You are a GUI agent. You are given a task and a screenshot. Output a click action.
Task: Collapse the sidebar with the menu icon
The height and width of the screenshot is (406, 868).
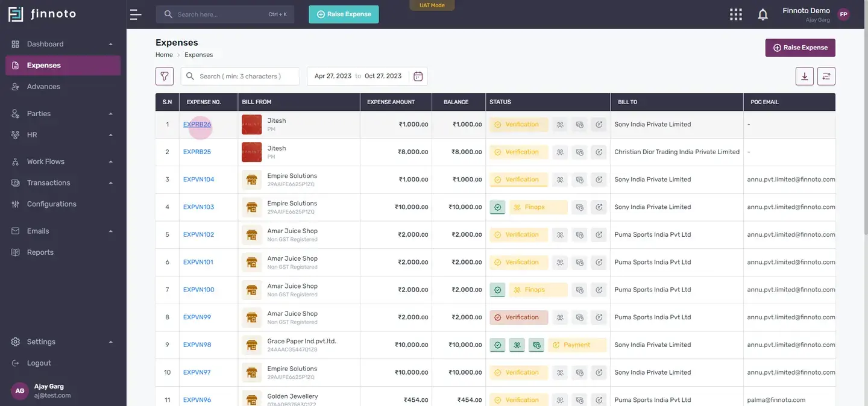(136, 14)
